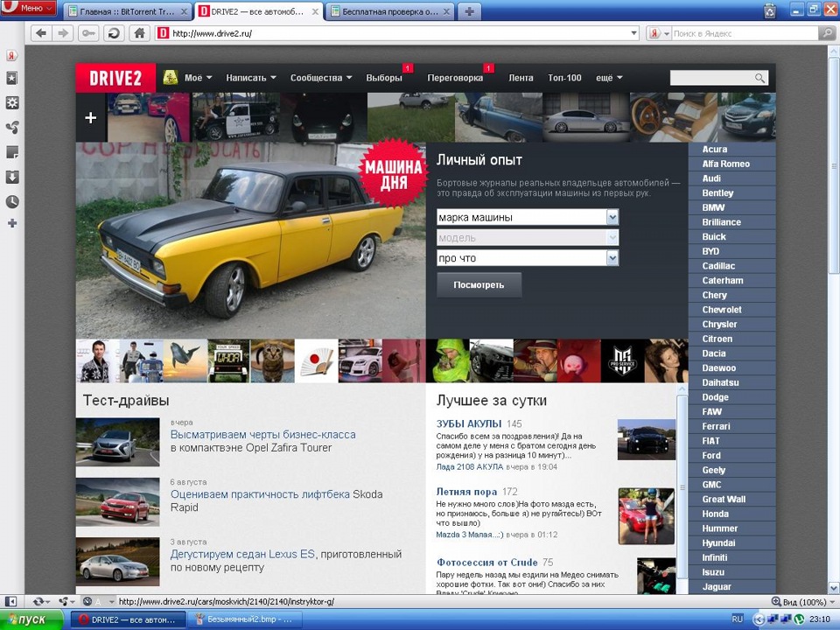Open the Opel Zafira Tourer test-drive link
The height and width of the screenshot is (630, 840).
262,435
